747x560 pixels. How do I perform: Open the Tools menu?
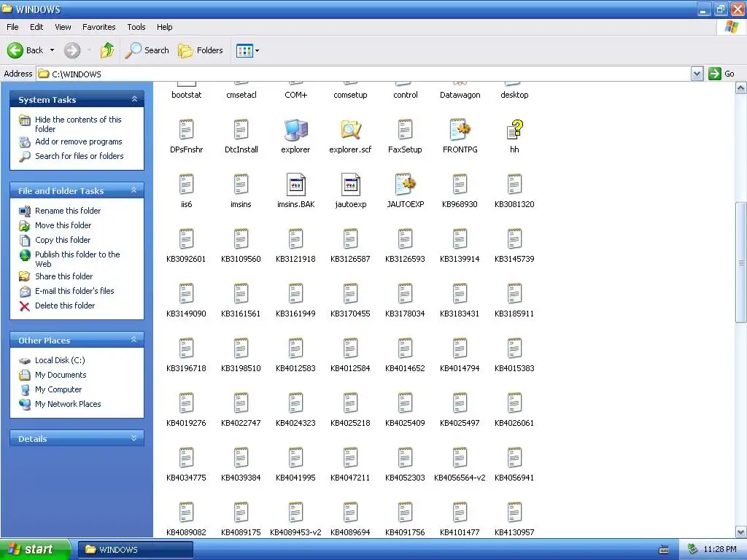[x=136, y=27]
